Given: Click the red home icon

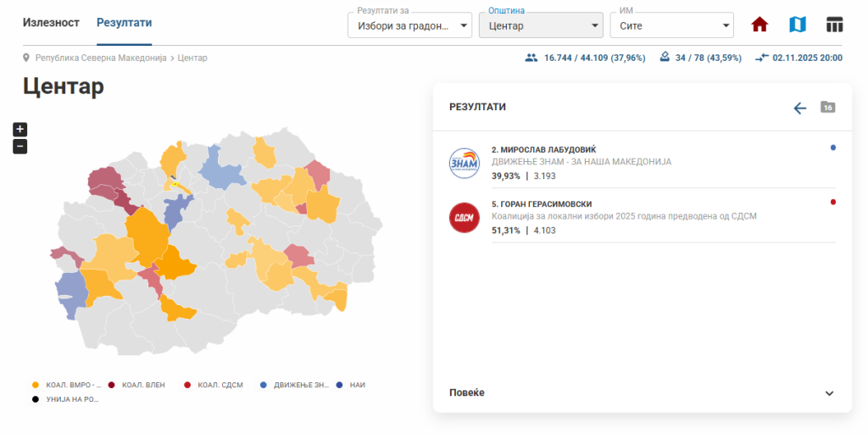Looking at the screenshot, I should pos(759,25).
